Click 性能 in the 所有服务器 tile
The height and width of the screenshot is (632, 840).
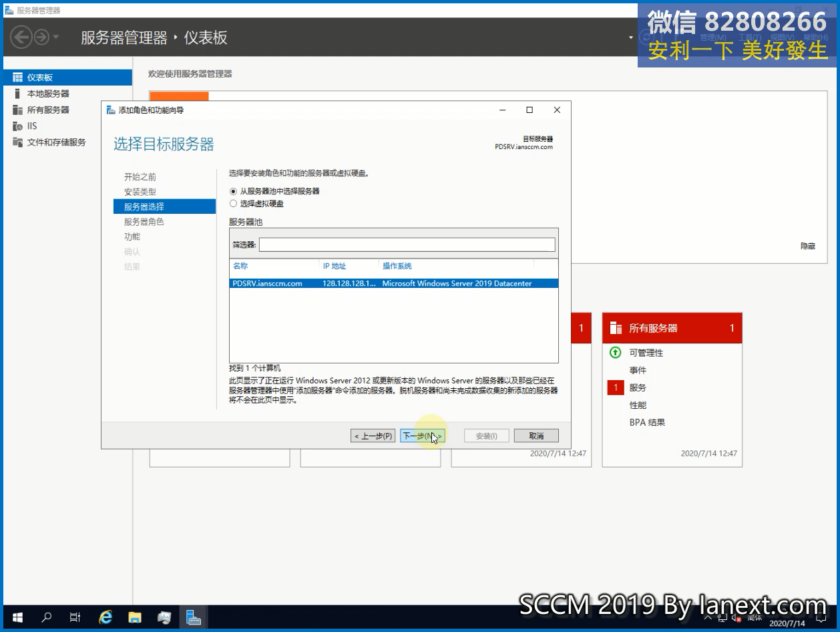click(x=638, y=405)
